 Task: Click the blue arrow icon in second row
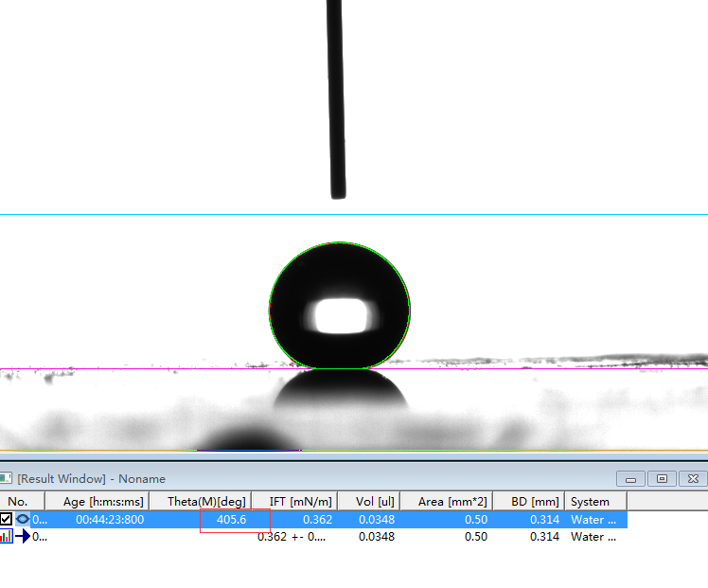[x=23, y=537]
